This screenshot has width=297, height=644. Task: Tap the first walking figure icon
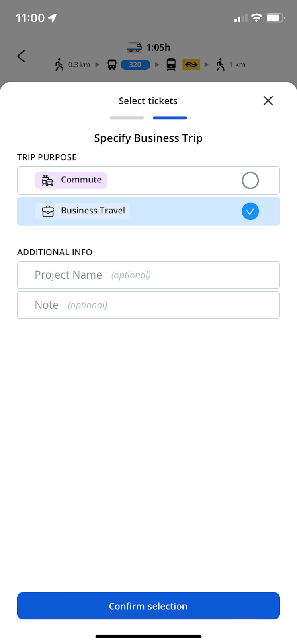(x=59, y=65)
